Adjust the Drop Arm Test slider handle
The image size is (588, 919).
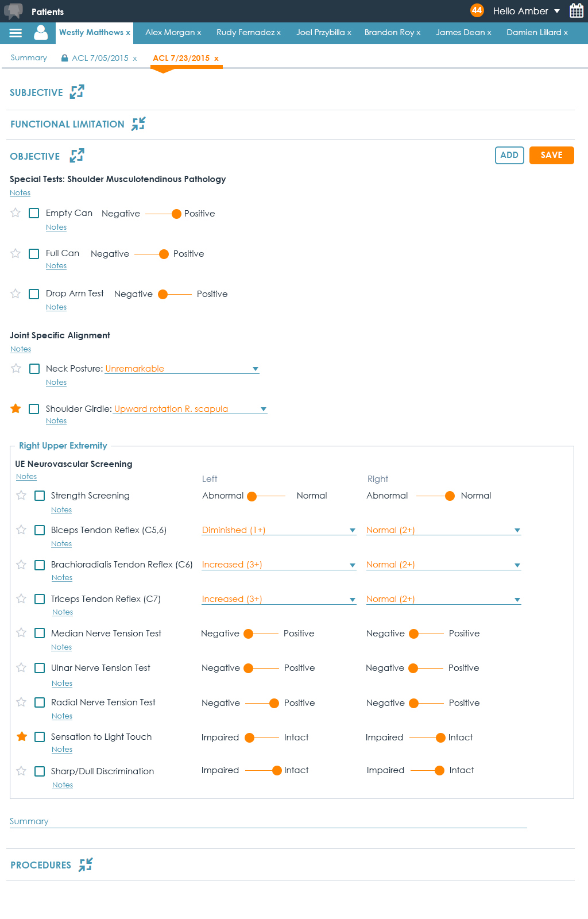[x=163, y=294]
